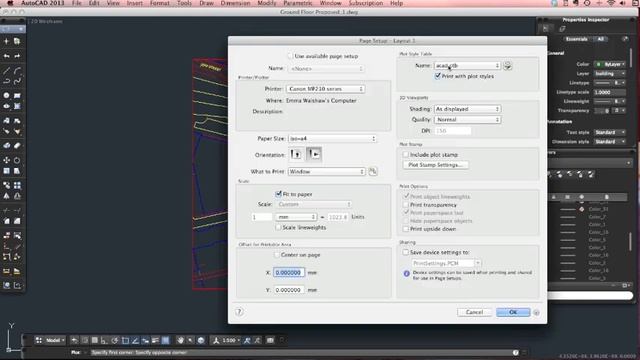The width and height of the screenshot is (640, 360).
Task: Open the Shading As displayed dropdown
Action: 467,109
